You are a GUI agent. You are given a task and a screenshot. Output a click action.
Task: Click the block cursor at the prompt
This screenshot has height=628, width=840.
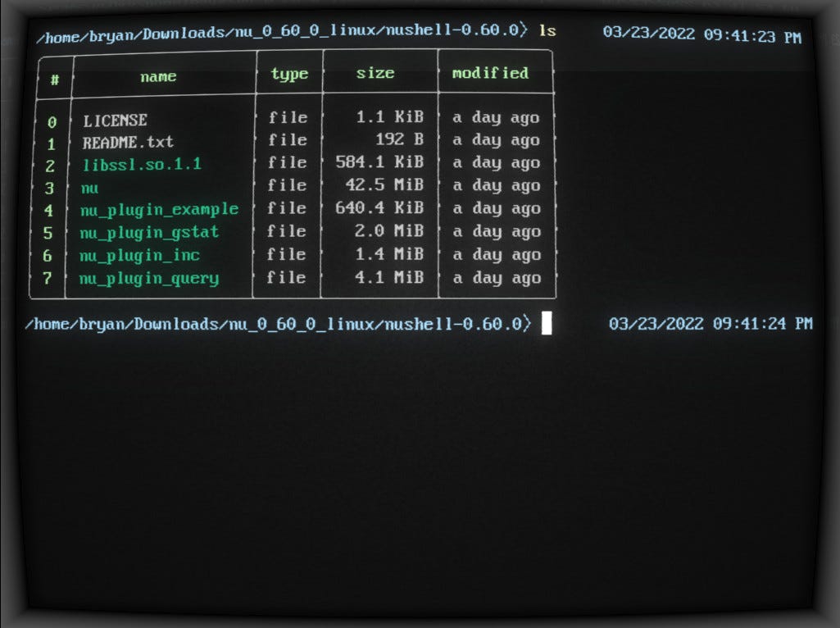(x=547, y=324)
